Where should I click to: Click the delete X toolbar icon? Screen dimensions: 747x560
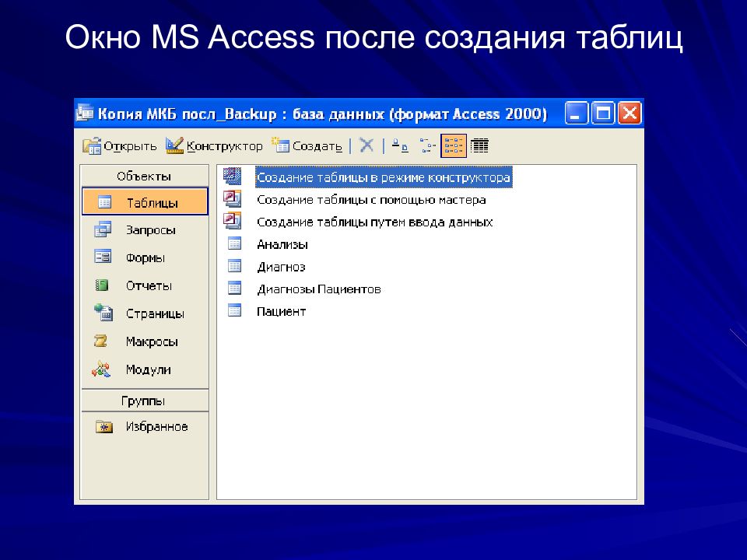click(x=366, y=145)
